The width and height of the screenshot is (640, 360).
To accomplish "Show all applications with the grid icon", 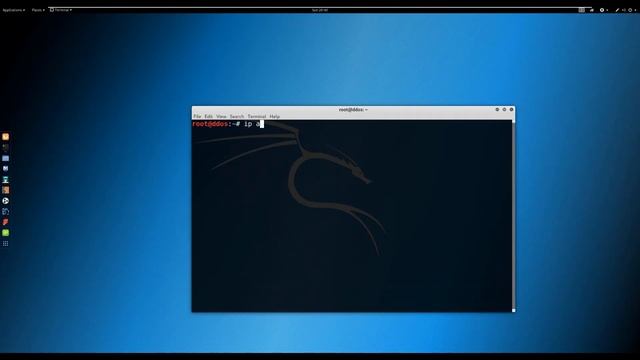I will tap(5, 244).
